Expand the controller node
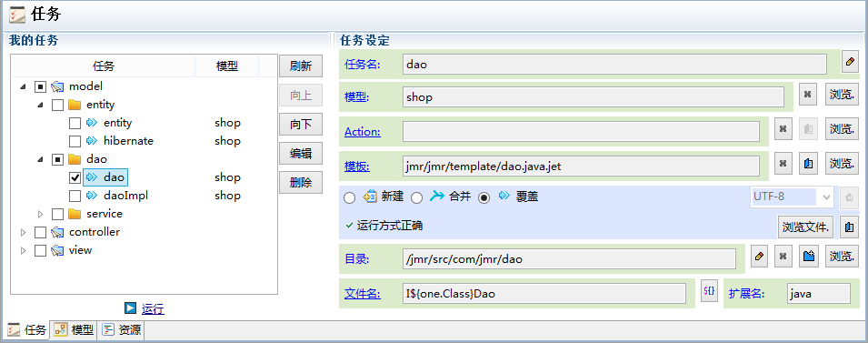The width and height of the screenshot is (868, 343). click(24, 232)
